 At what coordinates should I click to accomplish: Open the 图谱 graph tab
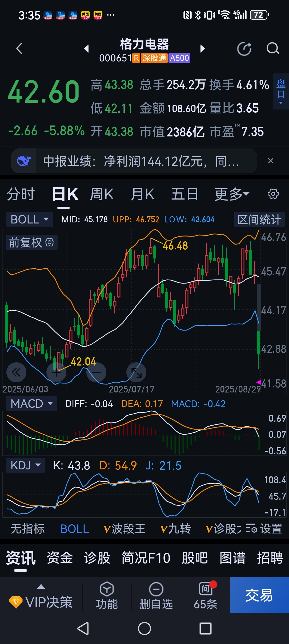tap(232, 558)
